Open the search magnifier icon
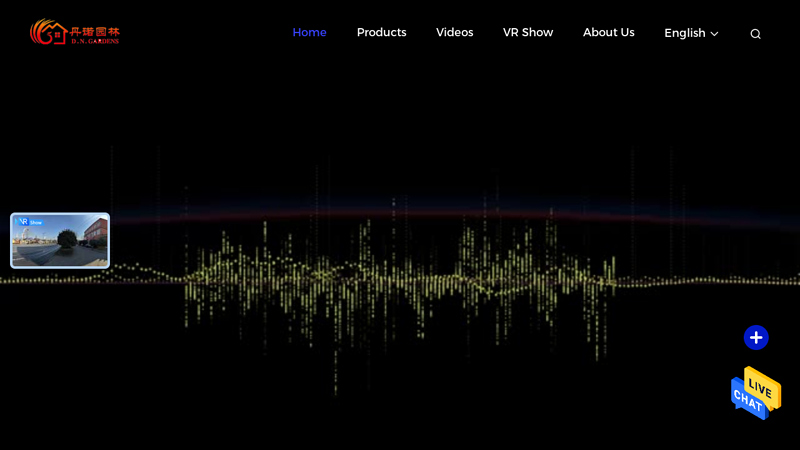 tap(756, 34)
